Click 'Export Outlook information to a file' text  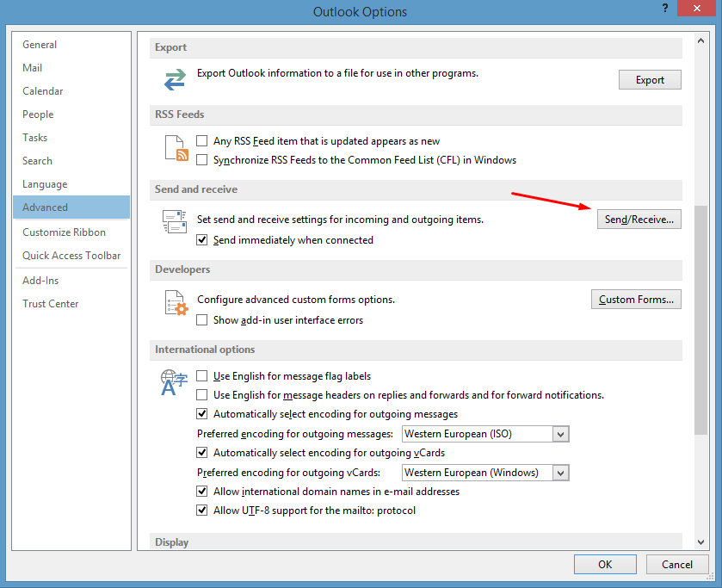click(x=337, y=73)
